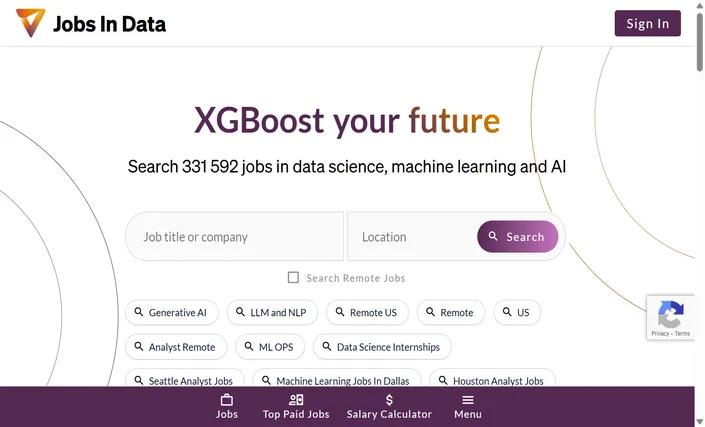Click the purple Search button
This screenshot has width=705, height=427.
pyautogui.click(x=518, y=236)
